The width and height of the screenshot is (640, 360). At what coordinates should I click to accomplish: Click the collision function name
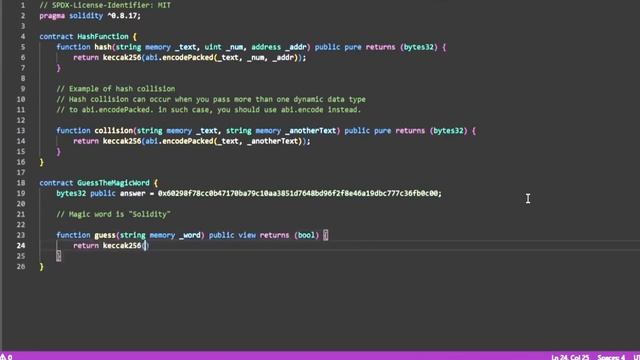[113, 131]
